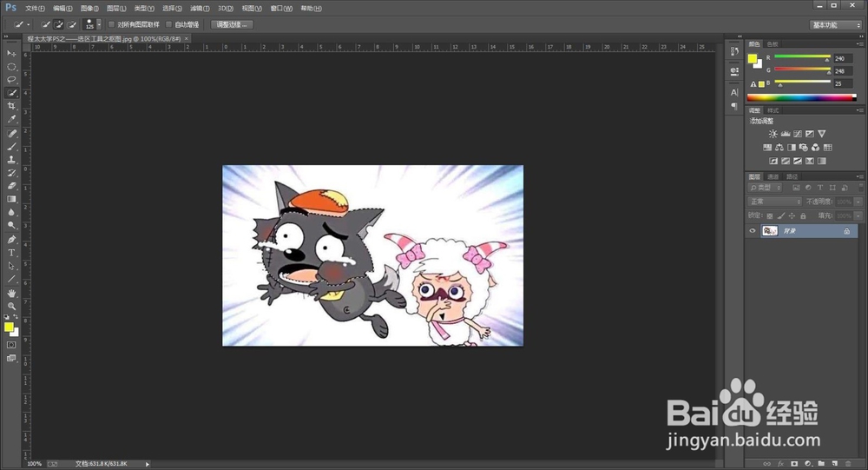The image size is (868, 470).
Task: Change the screen mode
Action: (x=11, y=358)
